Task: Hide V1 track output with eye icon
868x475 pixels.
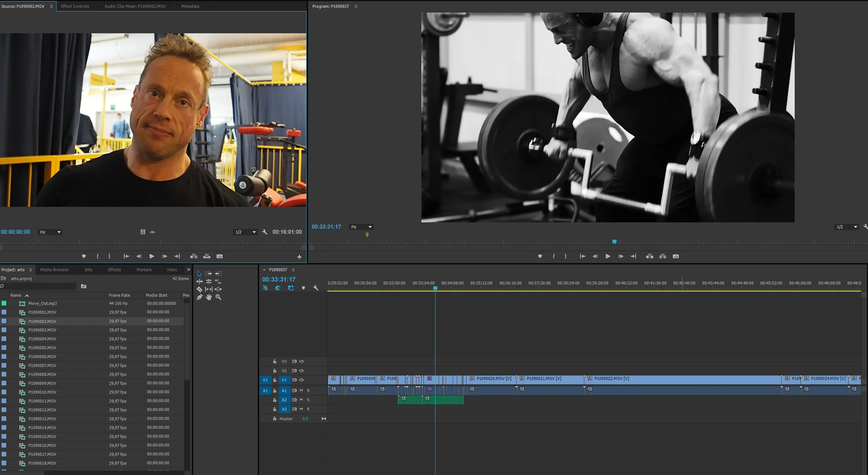Action: 302,380
